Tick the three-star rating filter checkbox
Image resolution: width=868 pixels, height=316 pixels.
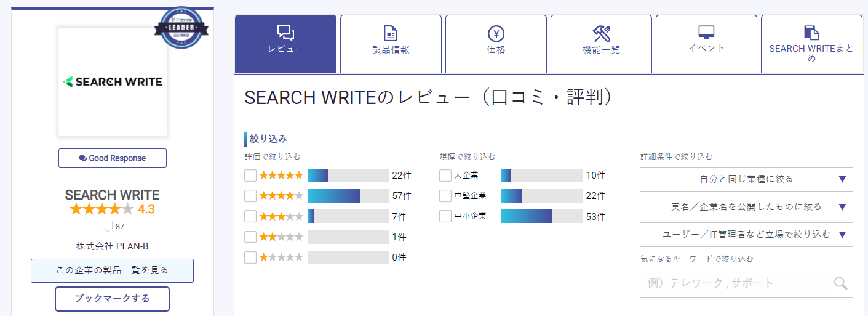(250, 216)
